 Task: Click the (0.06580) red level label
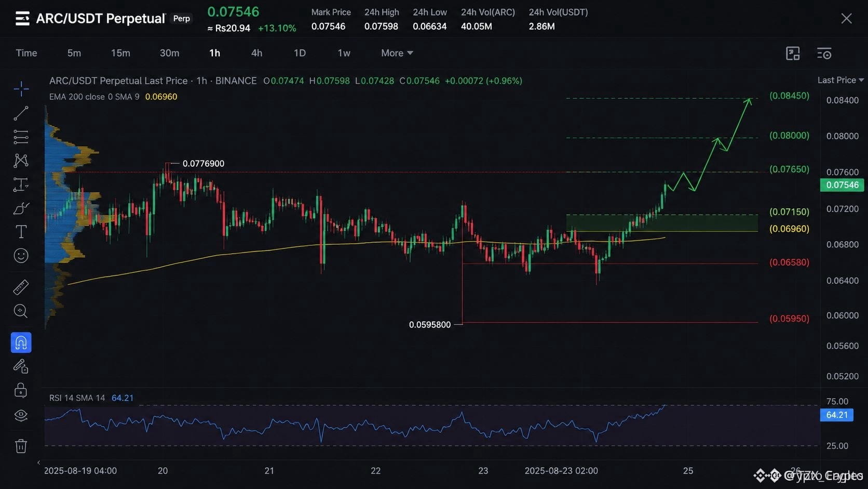789,262
